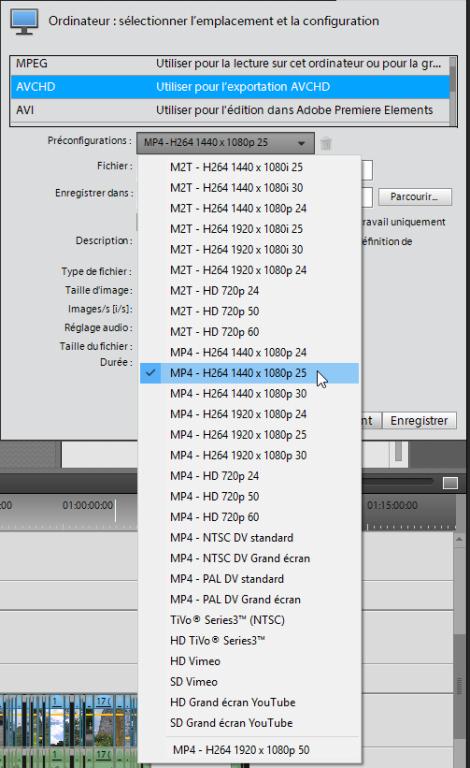Click the Parcourir button

(x=415, y=197)
